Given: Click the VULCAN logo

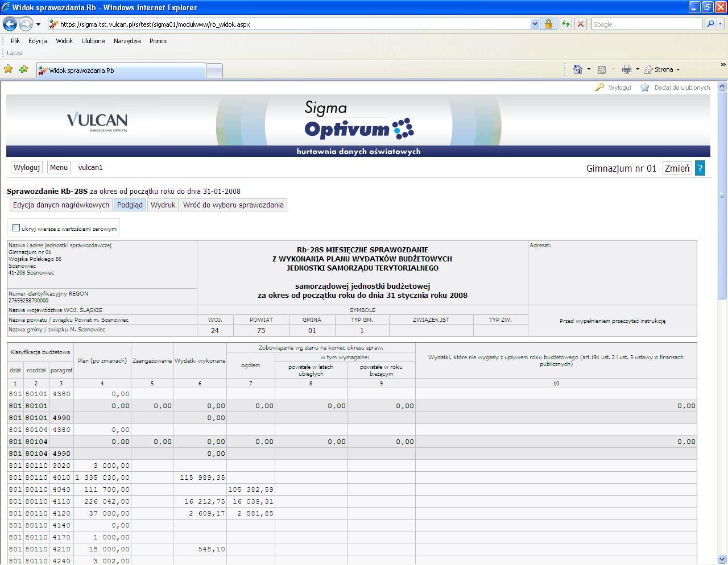Looking at the screenshot, I should [97, 121].
